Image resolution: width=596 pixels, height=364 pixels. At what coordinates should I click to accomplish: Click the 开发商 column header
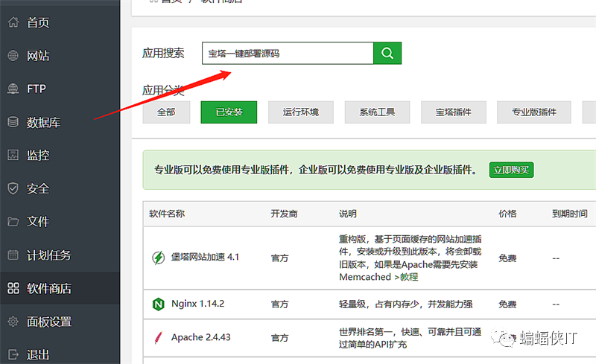pyautogui.click(x=284, y=214)
